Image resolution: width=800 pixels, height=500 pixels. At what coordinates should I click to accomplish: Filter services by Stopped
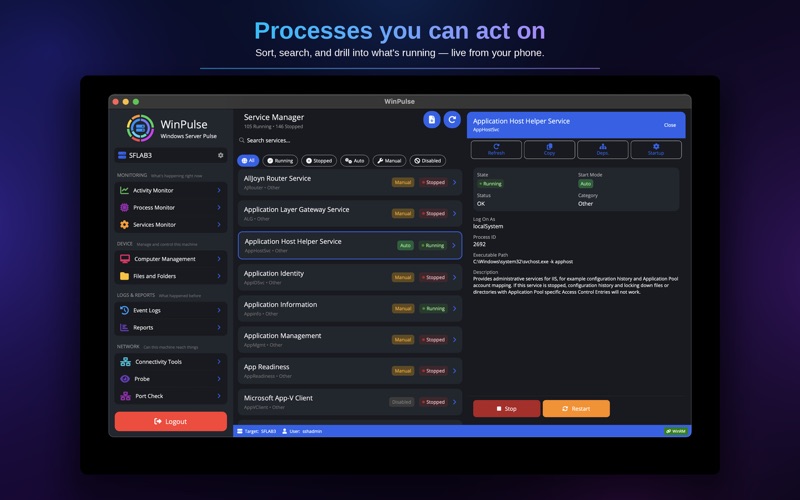(319, 161)
